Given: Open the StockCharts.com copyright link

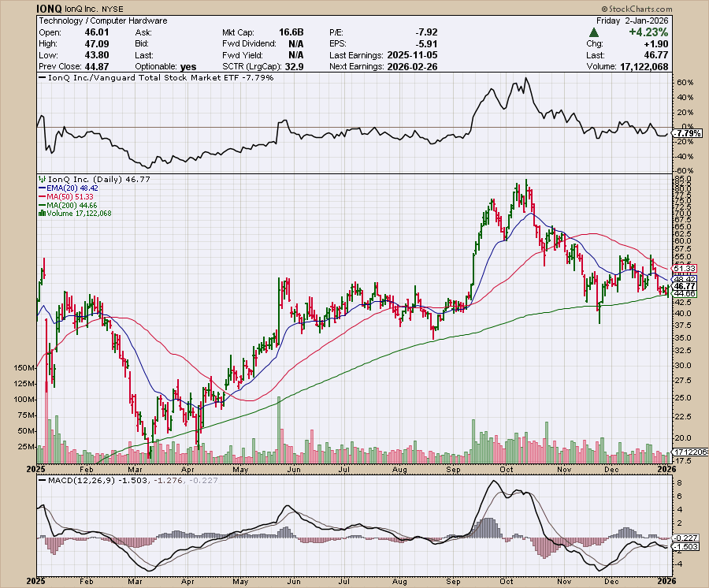Looking at the screenshot, I should click(x=637, y=9).
